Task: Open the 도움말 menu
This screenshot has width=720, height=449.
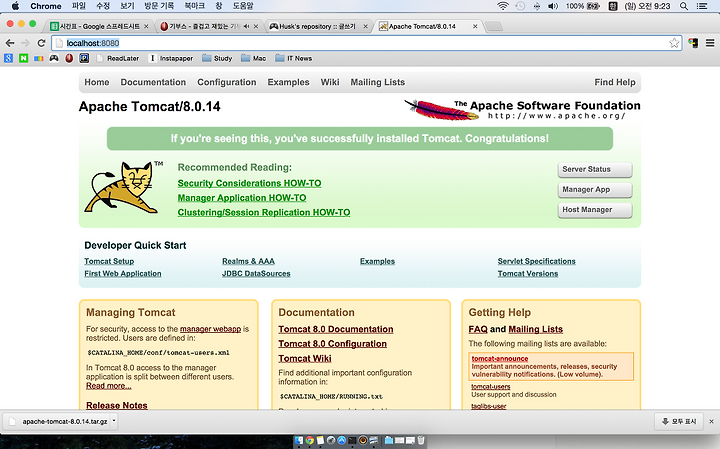Action: tap(243, 6)
